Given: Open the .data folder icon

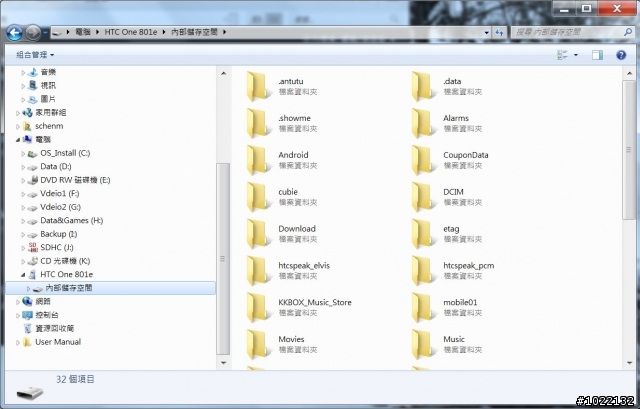Looking at the screenshot, I should click(423, 86).
